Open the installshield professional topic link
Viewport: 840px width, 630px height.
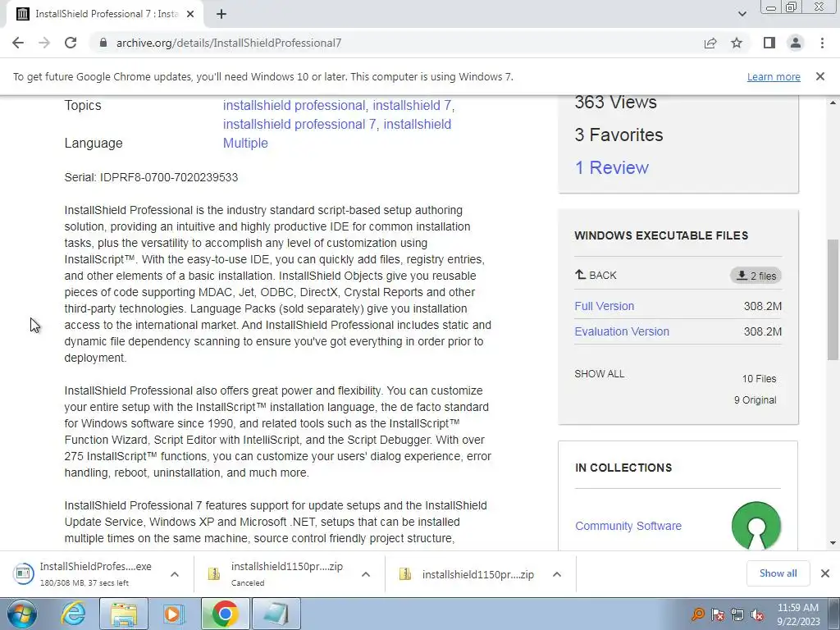[294, 106]
